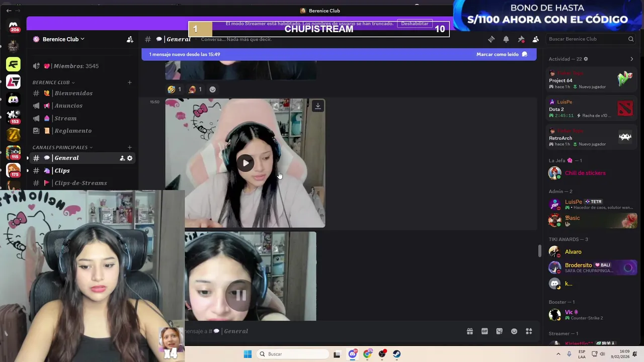Open Alvaro's member profile
Image resolution: width=644 pixels, height=362 pixels.
[x=592, y=252]
